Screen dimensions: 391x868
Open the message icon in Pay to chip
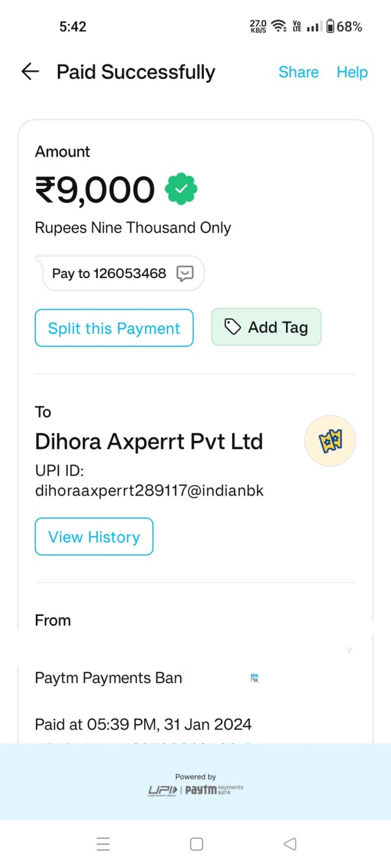click(x=185, y=273)
